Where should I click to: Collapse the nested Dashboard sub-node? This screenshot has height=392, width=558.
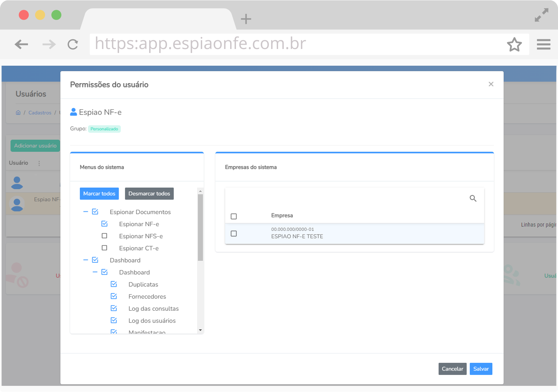95,272
